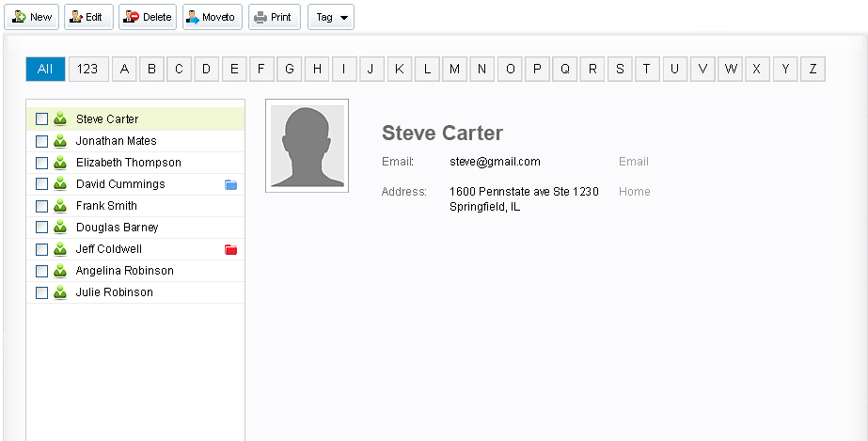This screenshot has width=868, height=441.
Task: Select Douglas Barney contact entry
Action: click(118, 228)
